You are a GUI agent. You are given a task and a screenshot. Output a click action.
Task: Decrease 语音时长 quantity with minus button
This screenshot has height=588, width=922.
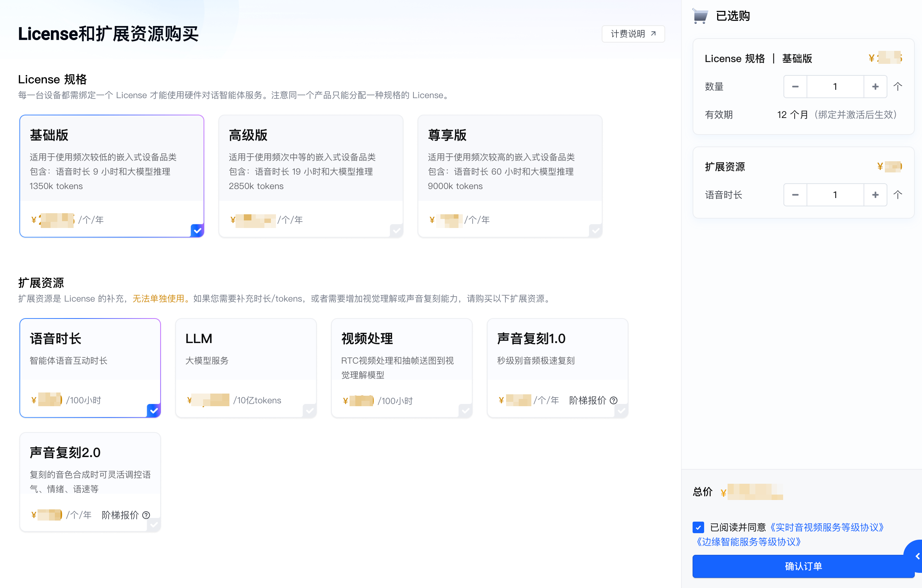click(795, 195)
